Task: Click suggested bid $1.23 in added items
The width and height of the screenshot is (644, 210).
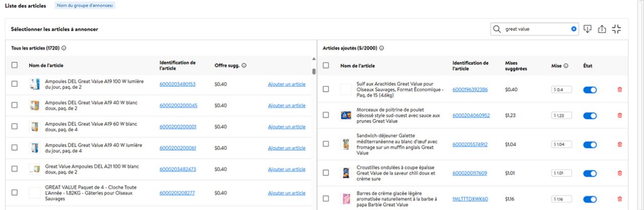Action: tap(511, 115)
